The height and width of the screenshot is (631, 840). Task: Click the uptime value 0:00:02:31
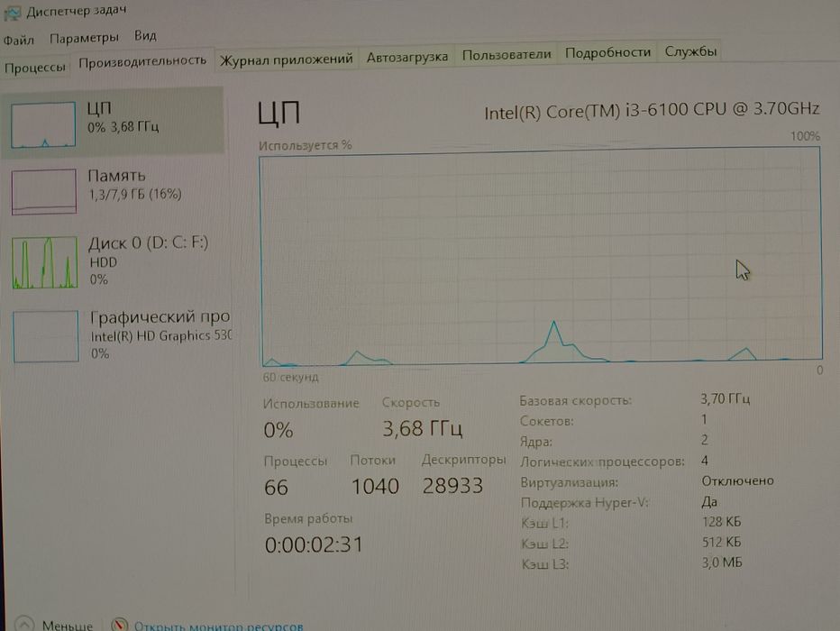(314, 544)
